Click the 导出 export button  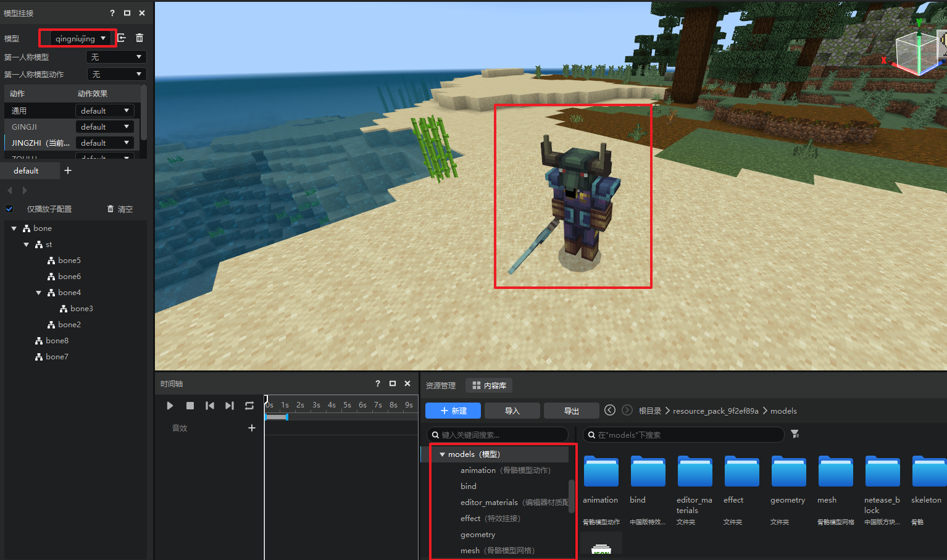(x=572, y=411)
